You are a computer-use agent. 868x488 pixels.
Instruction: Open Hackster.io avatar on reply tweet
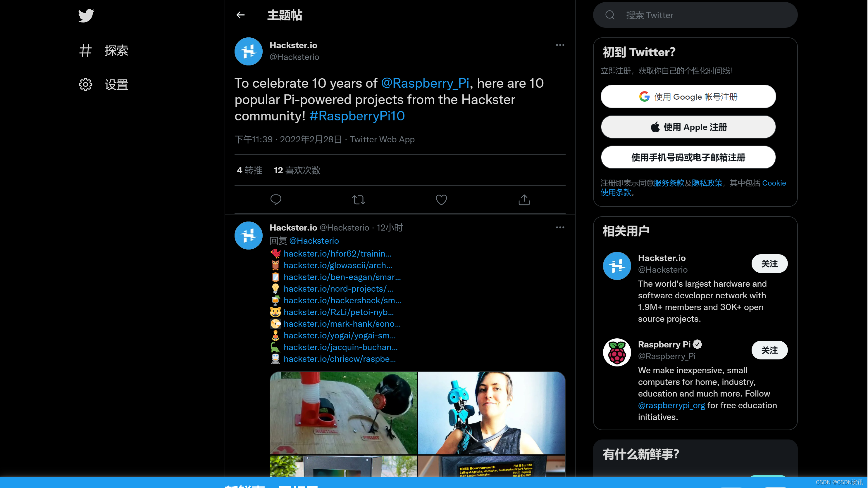click(x=248, y=236)
